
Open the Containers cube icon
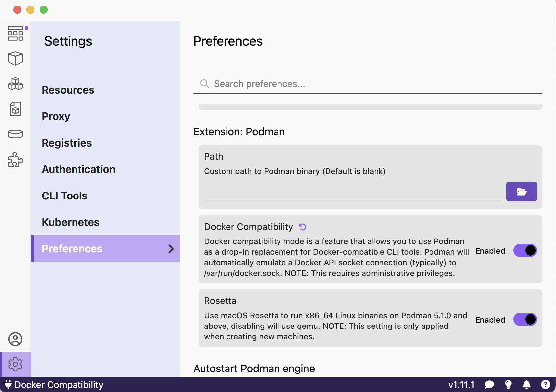(15, 59)
